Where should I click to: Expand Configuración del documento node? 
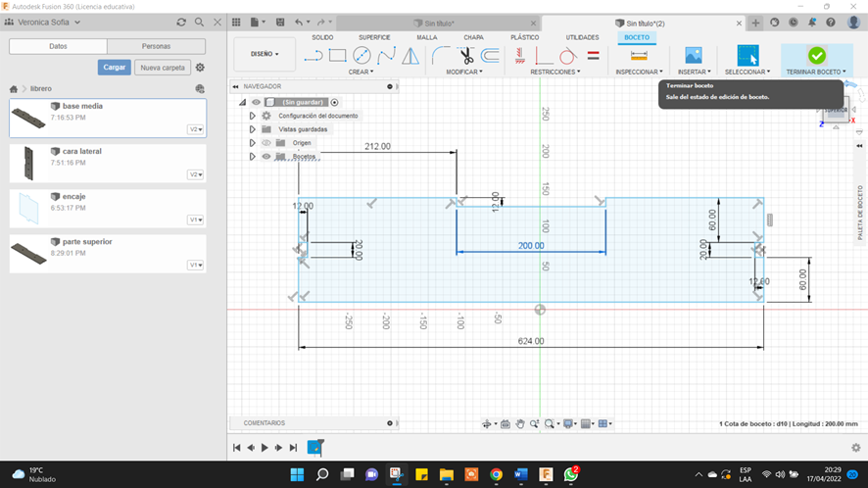coord(252,116)
